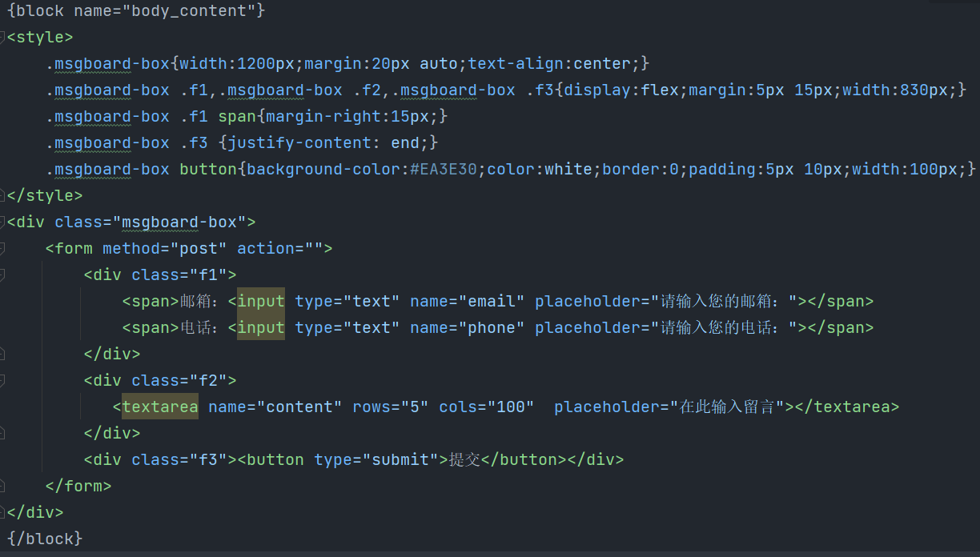The image size is (980, 557).
Task: Click the text-align:center declaration
Action: pyautogui.click(x=550, y=63)
